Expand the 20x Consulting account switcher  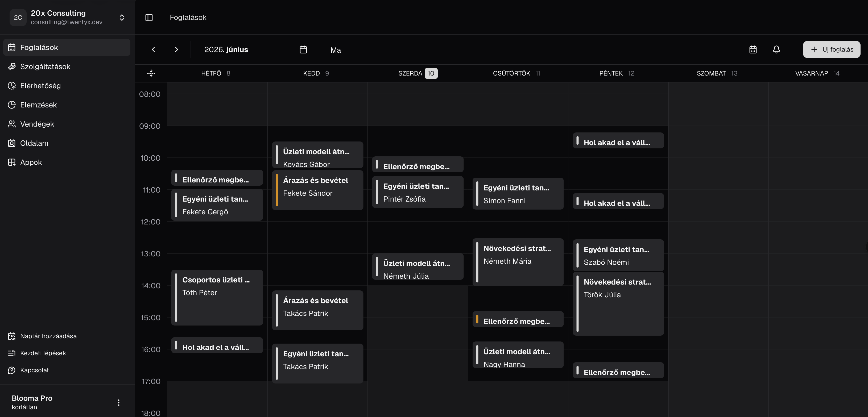[122, 18]
